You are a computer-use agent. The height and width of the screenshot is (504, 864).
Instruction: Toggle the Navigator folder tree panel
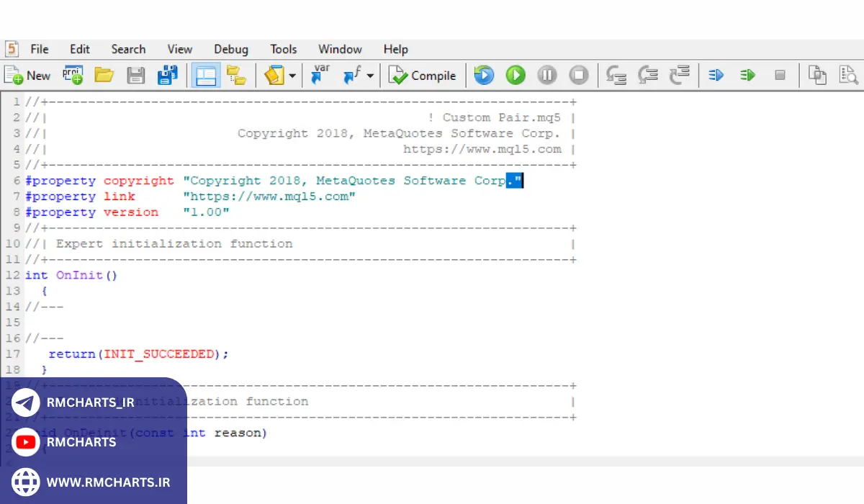[x=236, y=75]
